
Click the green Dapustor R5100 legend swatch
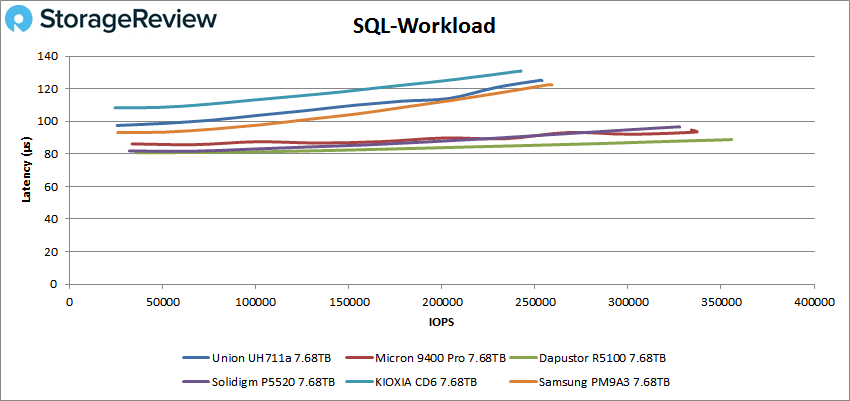(523, 358)
